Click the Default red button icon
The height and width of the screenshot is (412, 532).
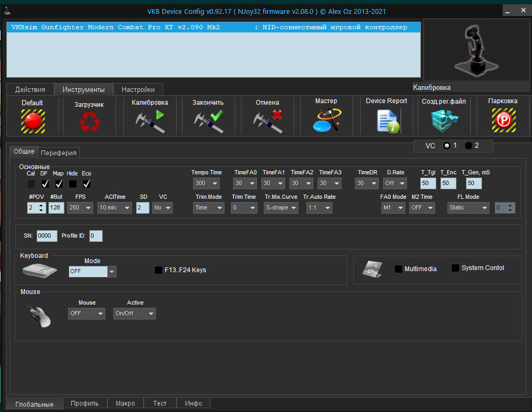click(x=33, y=121)
